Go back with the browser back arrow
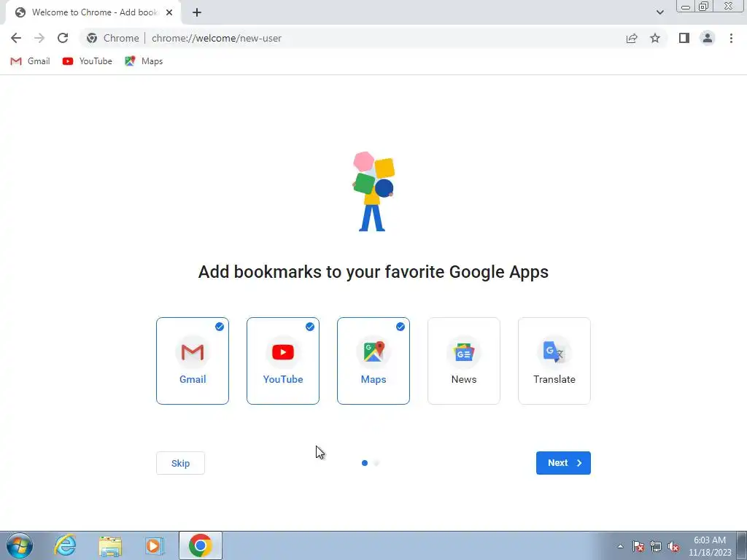747x560 pixels. coord(16,38)
